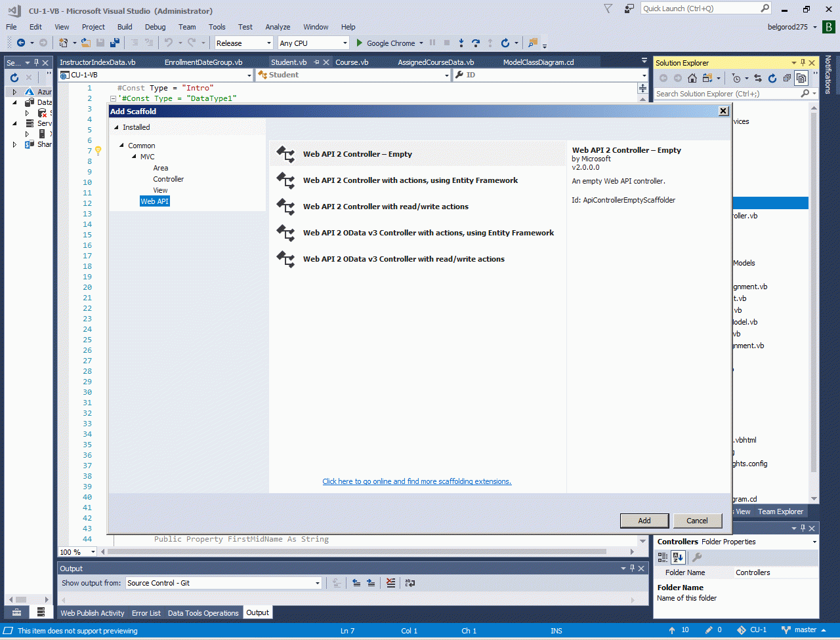The width and height of the screenshot is (840, 640).
Task: Start debugging with the green play icon
Action: click(x=360, y=43)
